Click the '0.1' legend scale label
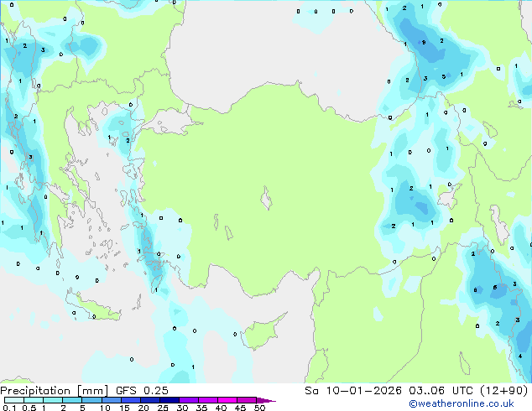The width and height of the screenshot is (532, 411). click(9, 408)
